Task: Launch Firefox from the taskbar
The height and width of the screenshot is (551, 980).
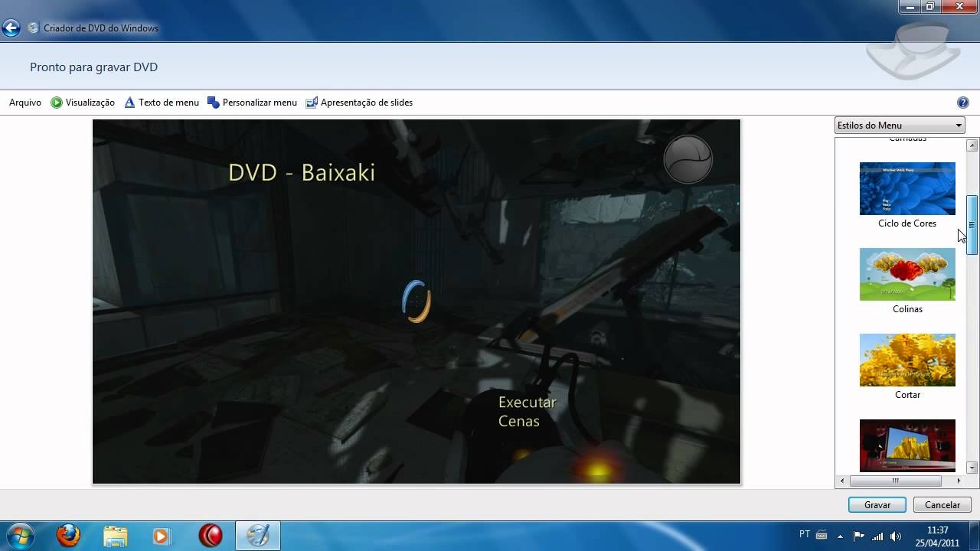Action: (68, 536)
